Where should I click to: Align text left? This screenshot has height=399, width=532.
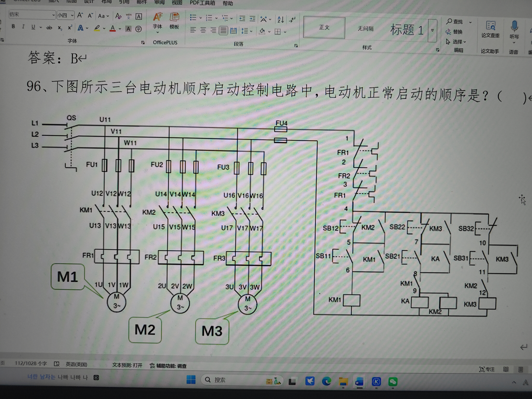193,30
